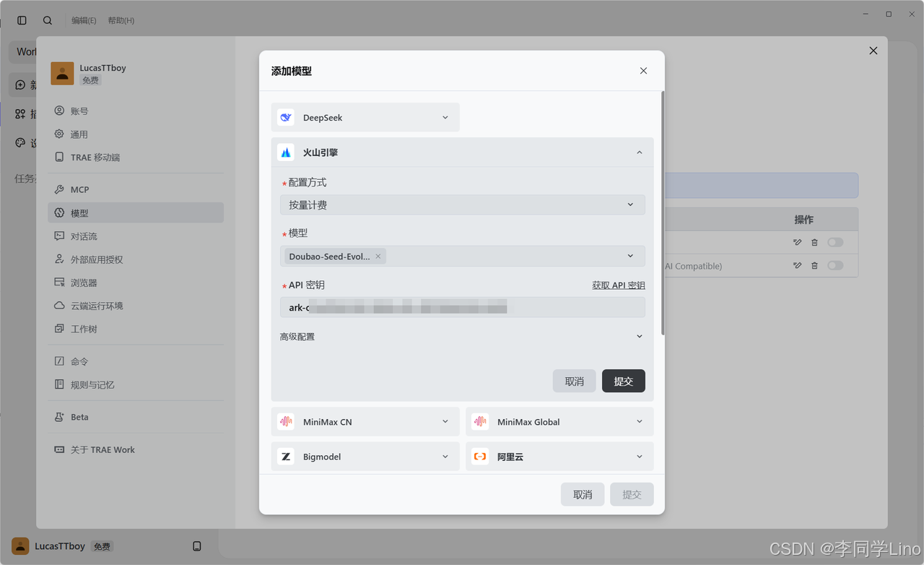Click the 免费 badge under LucasTTboy in settings

point(90,80)
